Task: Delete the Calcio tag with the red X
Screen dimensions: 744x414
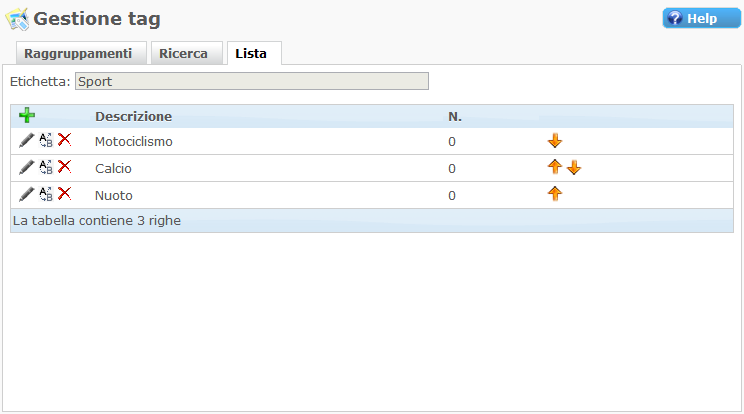Action: click(65, 167)
